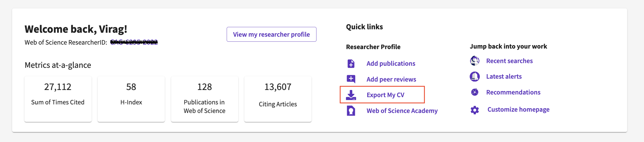Click the scribbled-over ResearcherID link
Screen dimensions: 644x142
[x=134, y=42]
